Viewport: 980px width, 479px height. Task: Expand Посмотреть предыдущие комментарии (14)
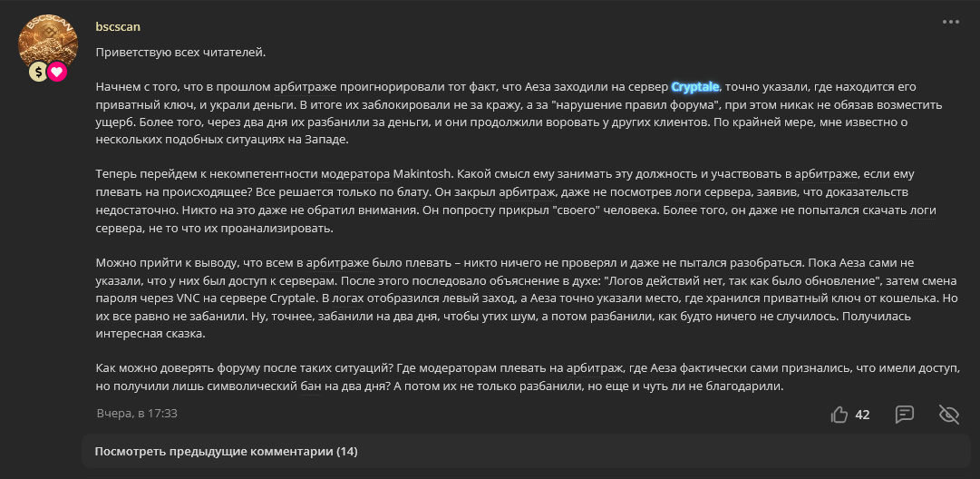tap(227, 451)
